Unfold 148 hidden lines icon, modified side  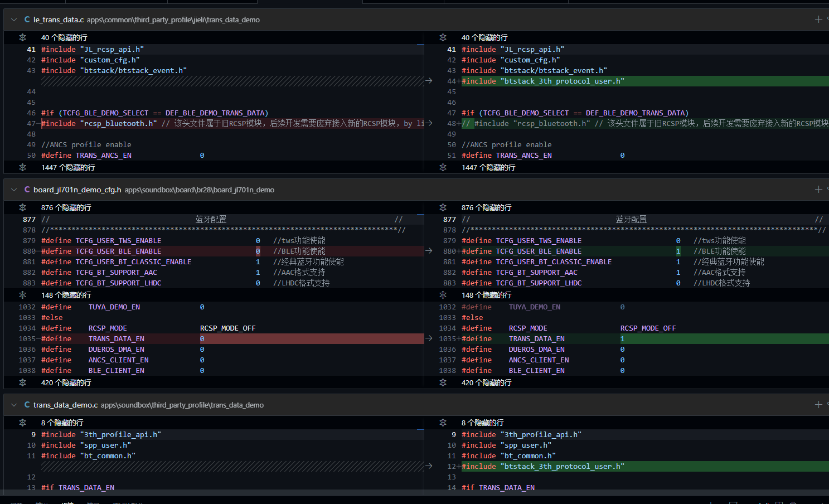click(x=443, y=295)
